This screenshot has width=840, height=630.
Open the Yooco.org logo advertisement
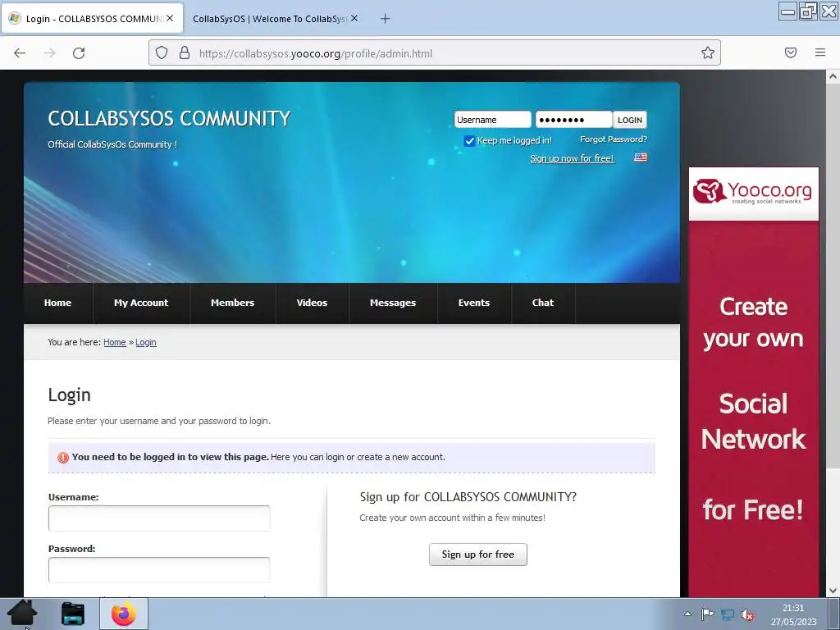[x=754, y=194]
